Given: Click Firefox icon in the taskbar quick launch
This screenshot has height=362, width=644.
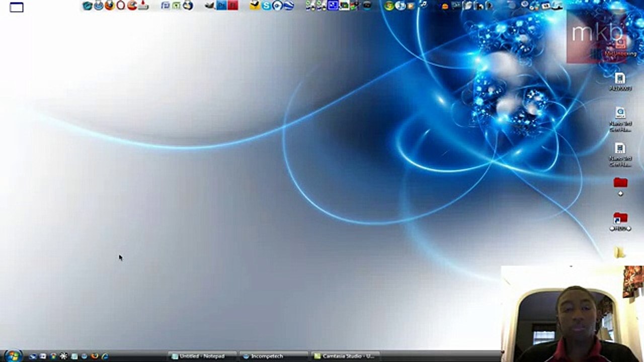Looking at the screenshot, I should tap(94, 356).
